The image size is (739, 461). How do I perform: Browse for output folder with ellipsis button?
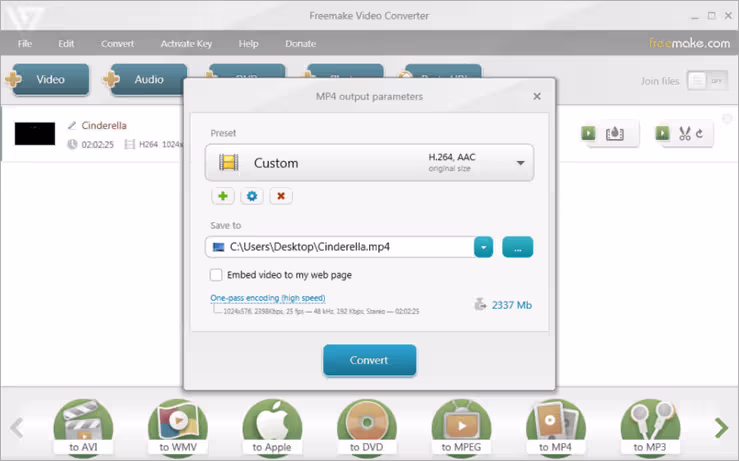517,247
